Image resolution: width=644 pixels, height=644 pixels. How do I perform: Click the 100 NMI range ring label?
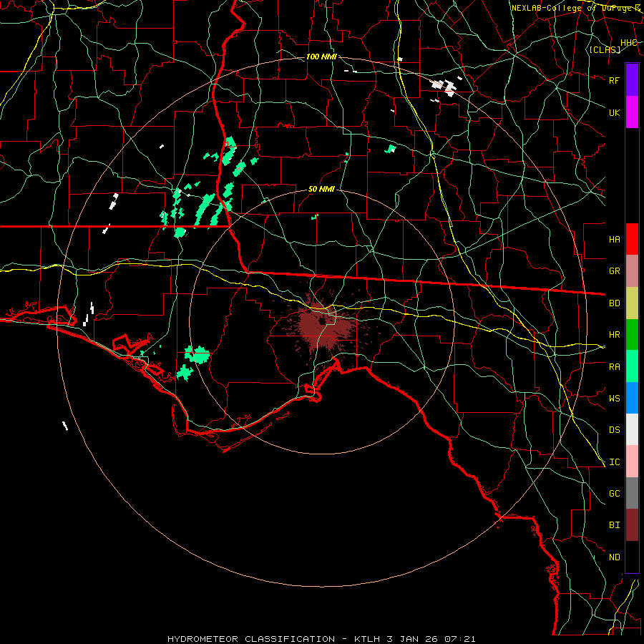[x=321, y=57]
